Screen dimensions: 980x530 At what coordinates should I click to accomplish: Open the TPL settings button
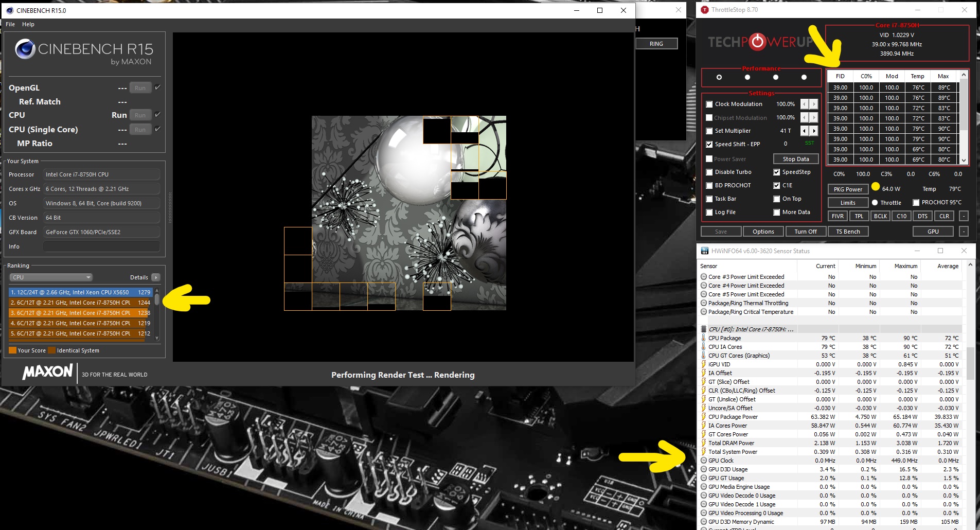pos(859,216)
